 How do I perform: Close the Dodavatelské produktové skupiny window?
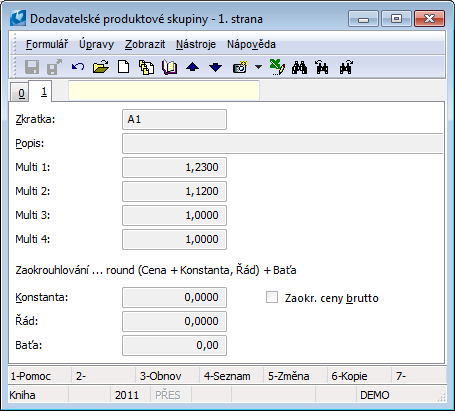point(429,19)
